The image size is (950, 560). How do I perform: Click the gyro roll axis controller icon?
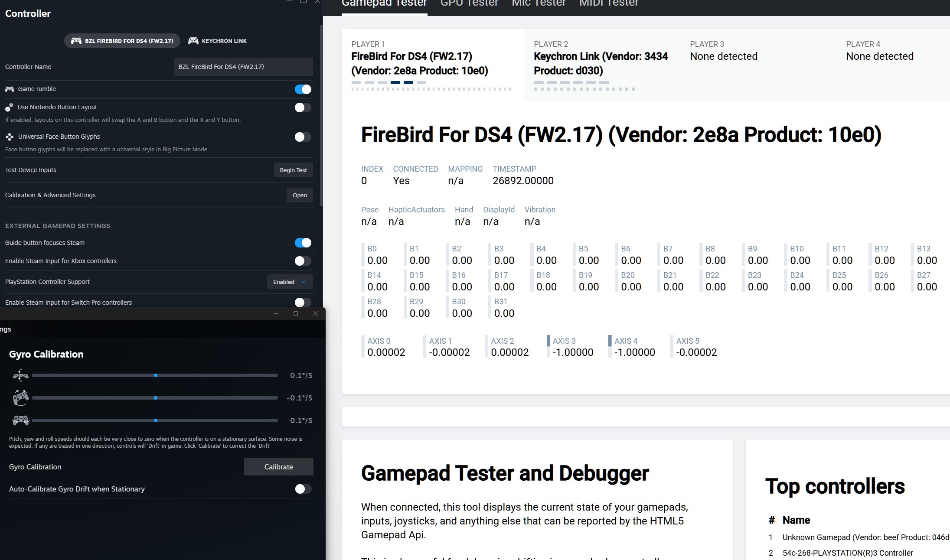click(20, 420)
